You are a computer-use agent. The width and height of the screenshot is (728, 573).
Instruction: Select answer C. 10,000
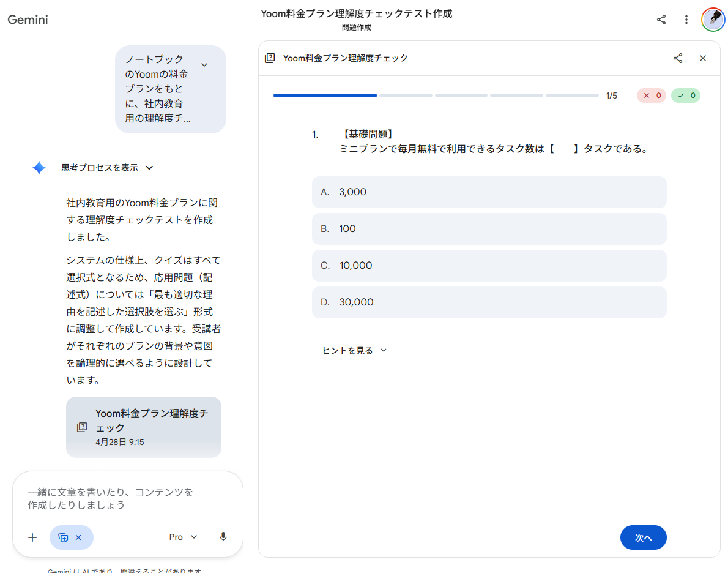(x=489, y=265)
